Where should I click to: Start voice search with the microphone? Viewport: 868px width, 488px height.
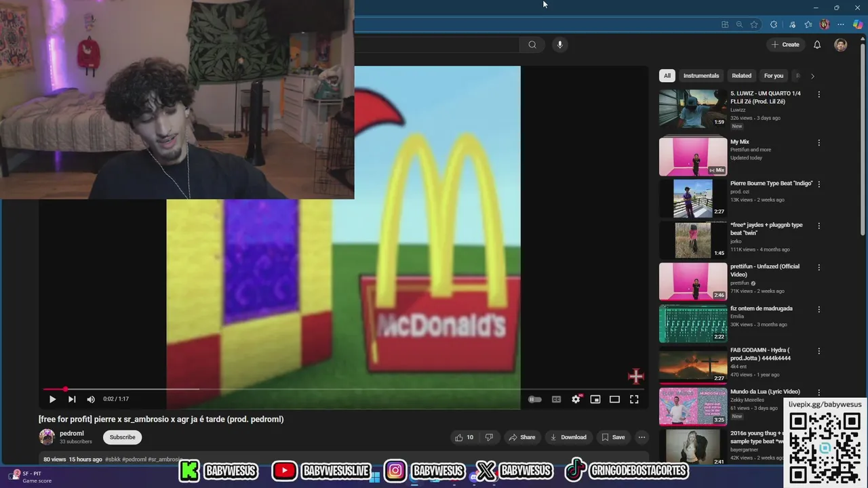(559, 45)
